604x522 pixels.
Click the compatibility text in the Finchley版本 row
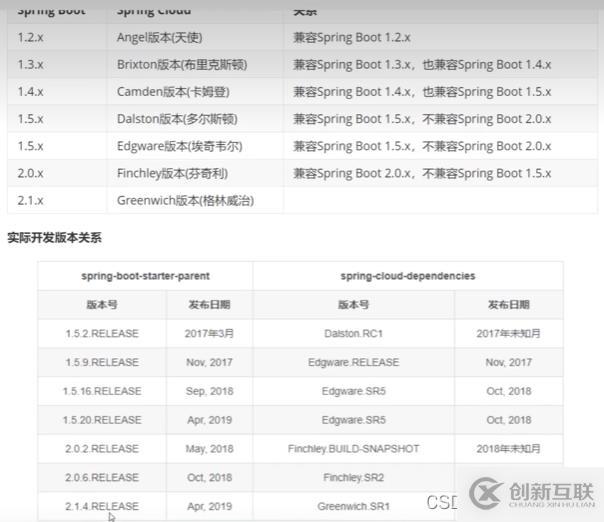(x=422, y=173)
